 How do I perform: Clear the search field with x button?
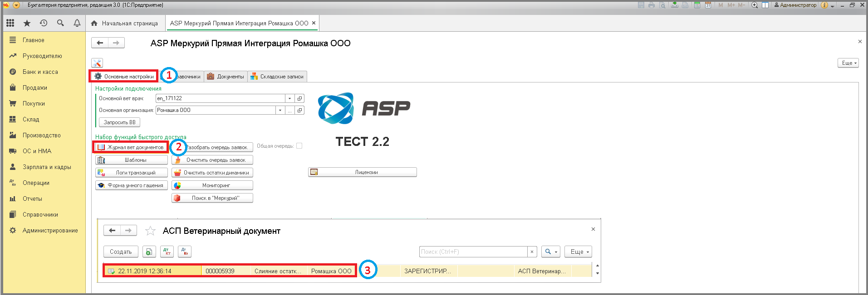pos(532,252)
